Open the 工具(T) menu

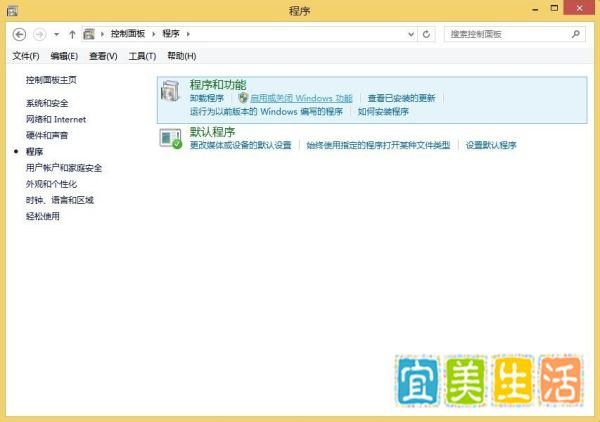142,56
